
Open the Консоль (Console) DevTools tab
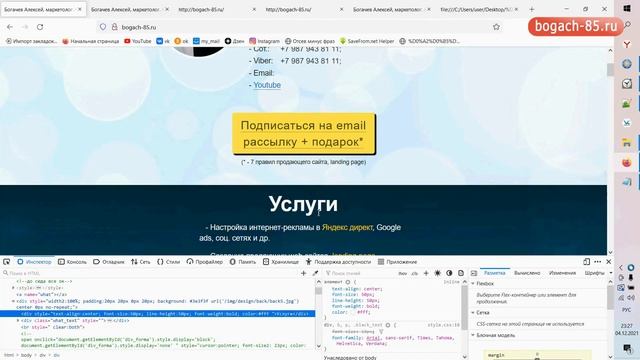[72, 262]
